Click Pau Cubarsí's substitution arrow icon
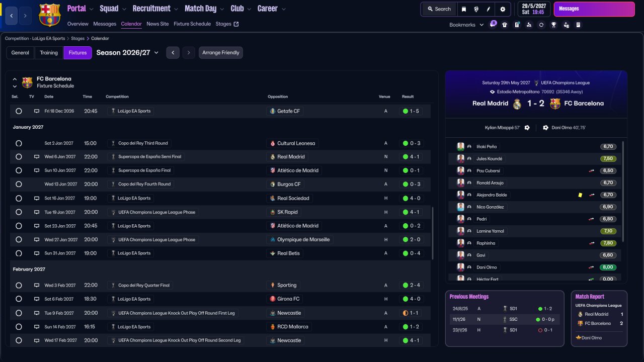Screen dimensions: 644x362 click(x=592, y=170)
